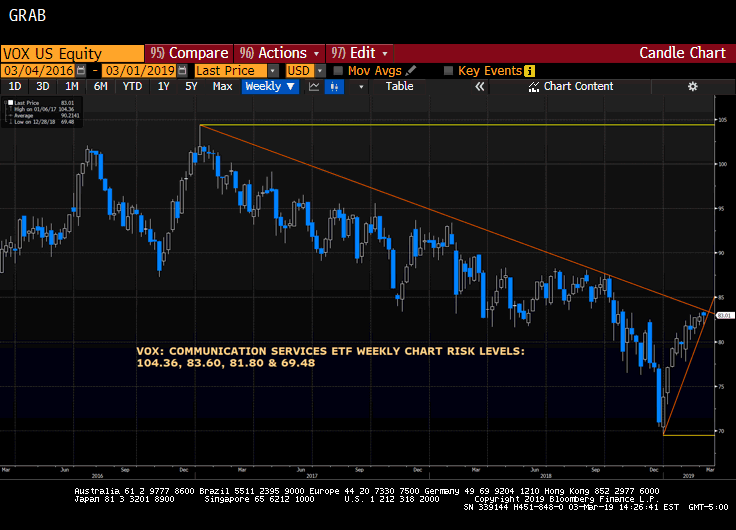Click the Mov Avgs pencil edit icon
Viewport: 736px width, 530px height.
411,70
